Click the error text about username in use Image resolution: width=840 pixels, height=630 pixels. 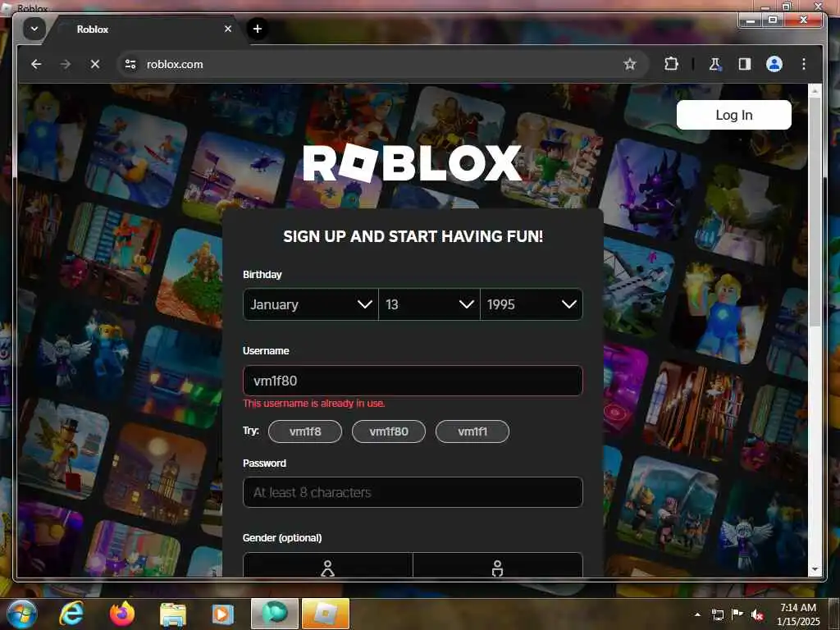[x=314, y=404]
